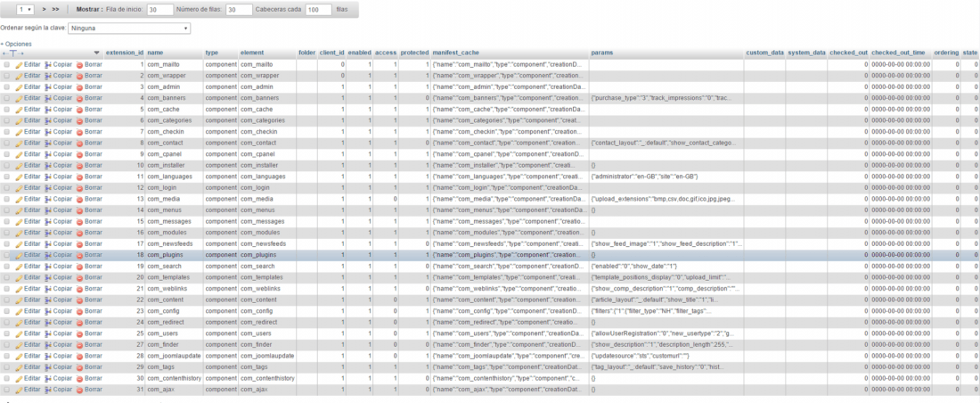
Task: Select checkbox of com_ajax row
Action: [x=7, y=391]
